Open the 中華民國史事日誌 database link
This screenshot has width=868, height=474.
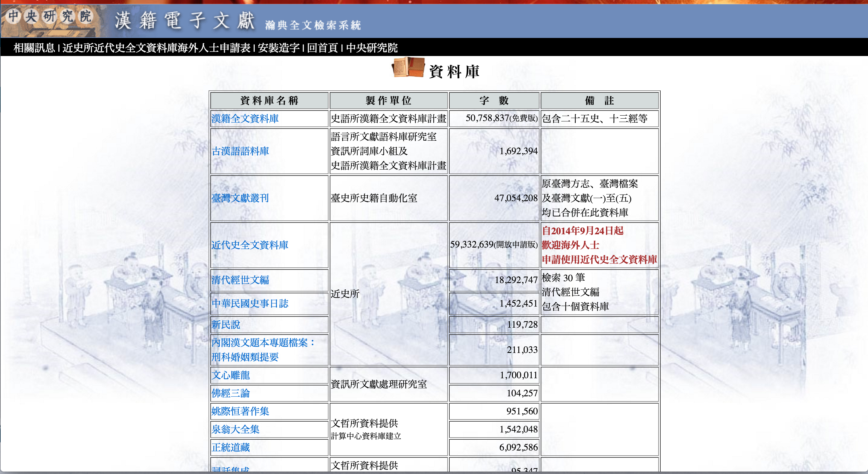pos(250,303)
